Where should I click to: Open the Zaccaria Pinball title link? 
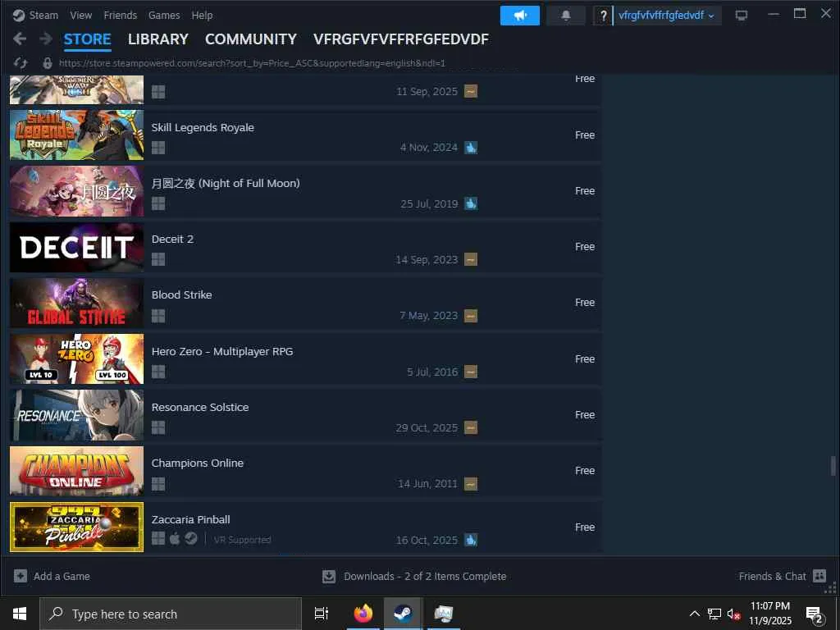tap(190, 519)
